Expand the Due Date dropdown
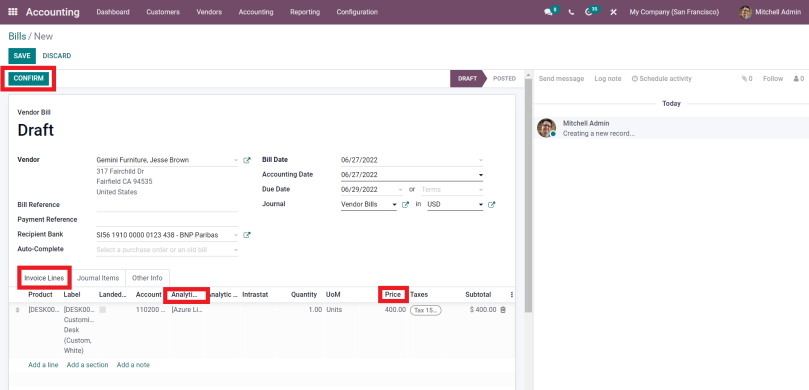 (x=400, y=190)
